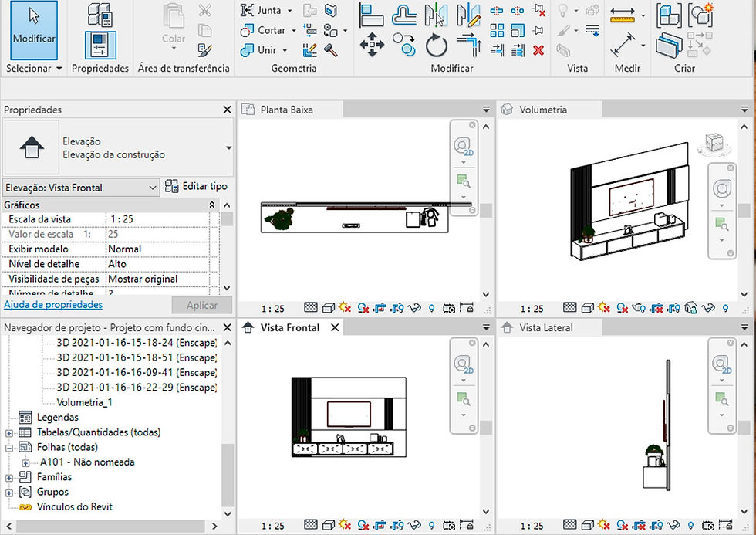Collapse Folhas (todas) node
Viewport: 756px width, 535px height.
(8, 448)
